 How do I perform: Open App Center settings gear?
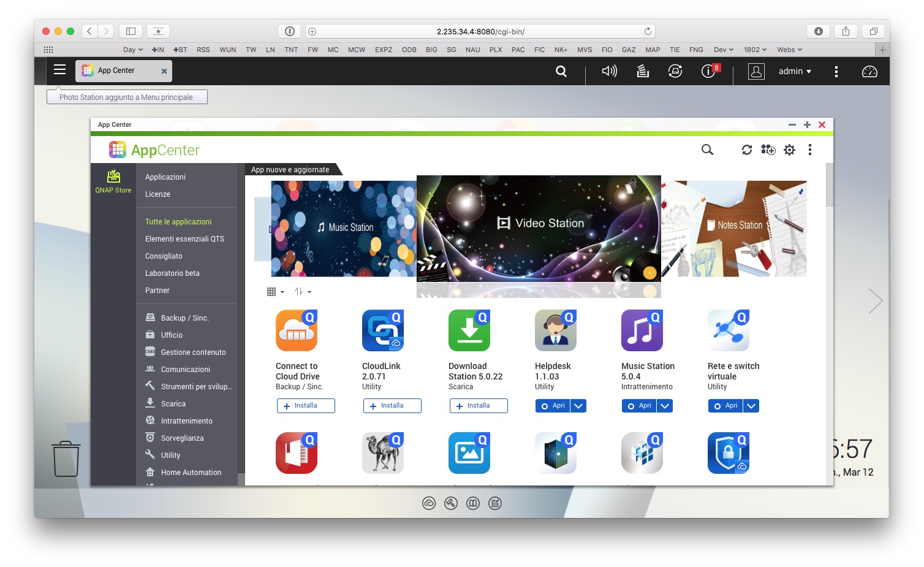789,150
